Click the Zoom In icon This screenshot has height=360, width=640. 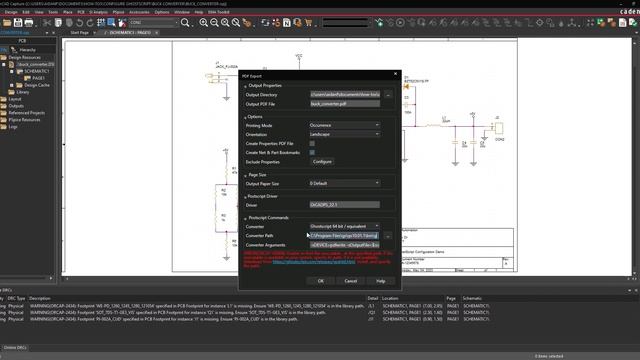pyautogui.click(x=204, y=22)
